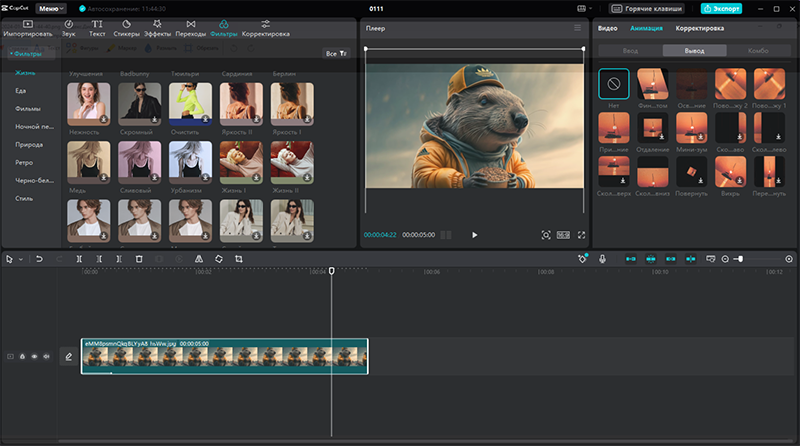Select the Нежность filter thumbnail
Viewport: 800px width, 446px height.
point(87,103)
